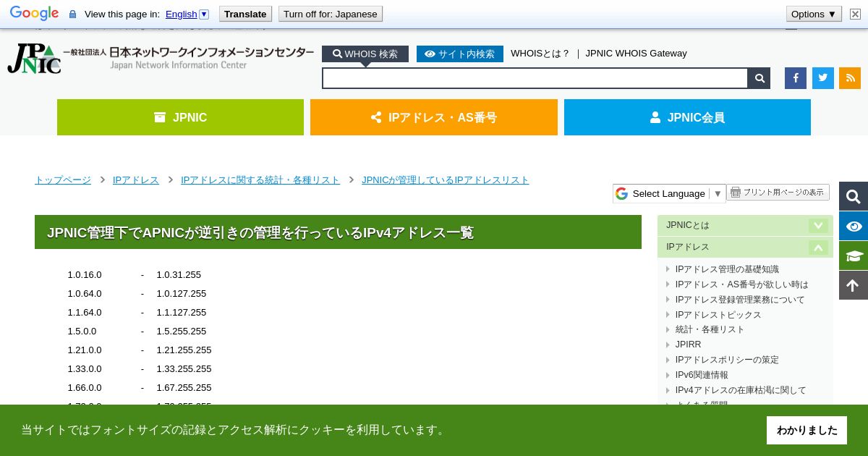Open 統計・各種リスト sidebar item

coord(710,329)
